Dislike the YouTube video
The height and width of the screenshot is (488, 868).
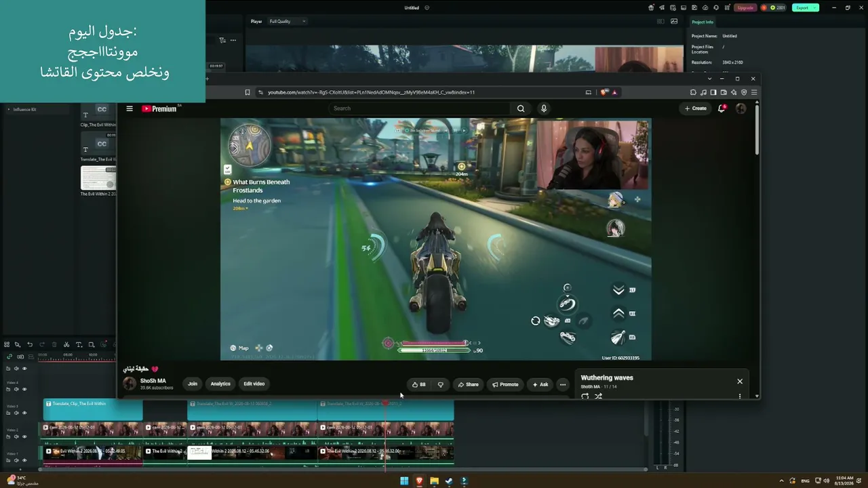441,384
